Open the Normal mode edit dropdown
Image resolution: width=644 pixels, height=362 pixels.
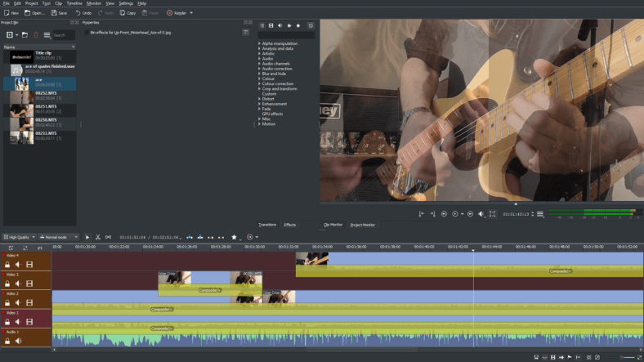[58, 237]
